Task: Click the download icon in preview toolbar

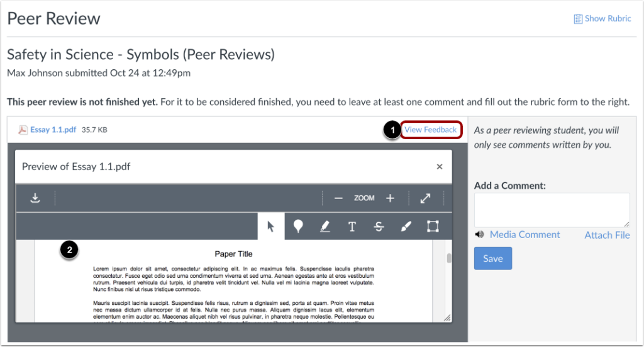Action: pyautogui.click(x=36, y=198)
